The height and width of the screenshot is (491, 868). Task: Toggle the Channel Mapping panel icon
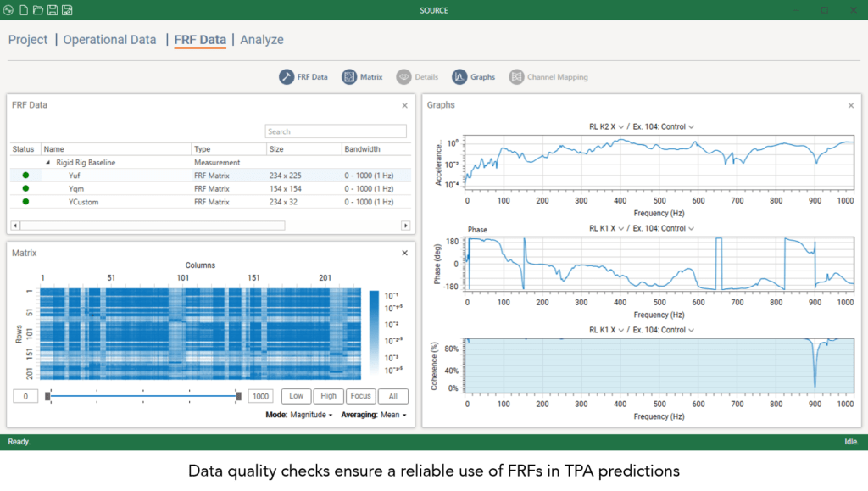coord(516,77)
